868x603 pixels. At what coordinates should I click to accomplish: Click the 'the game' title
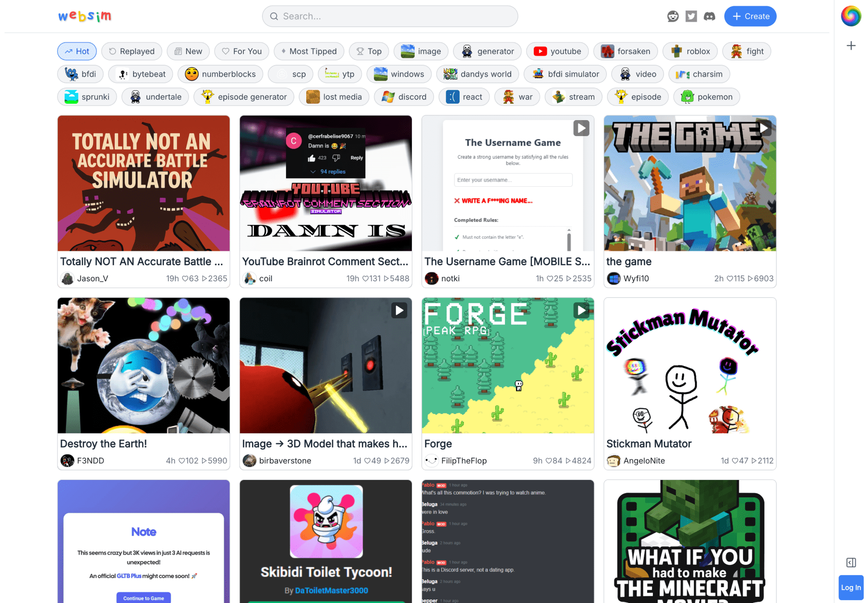pyautogui.click(x=629, y=261)
